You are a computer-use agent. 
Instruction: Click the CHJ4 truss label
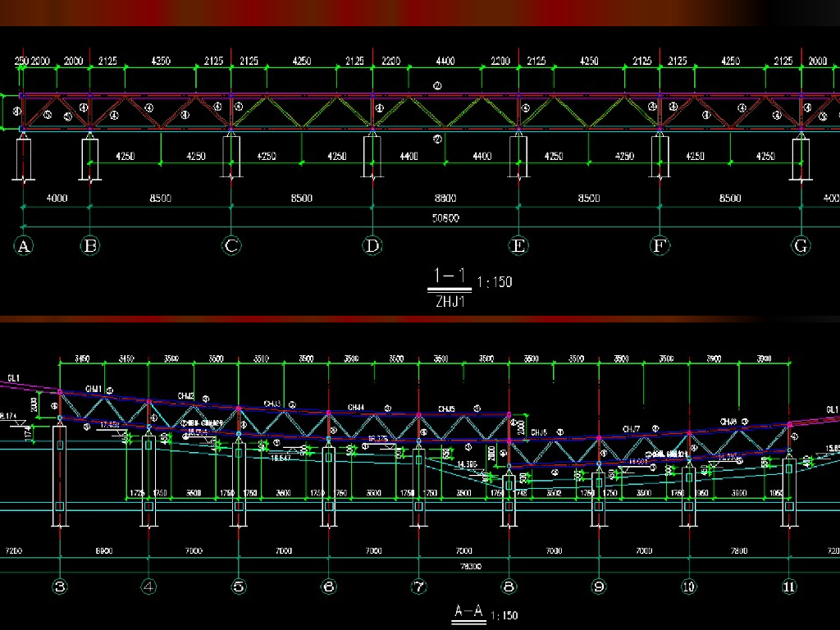(356, 407)
